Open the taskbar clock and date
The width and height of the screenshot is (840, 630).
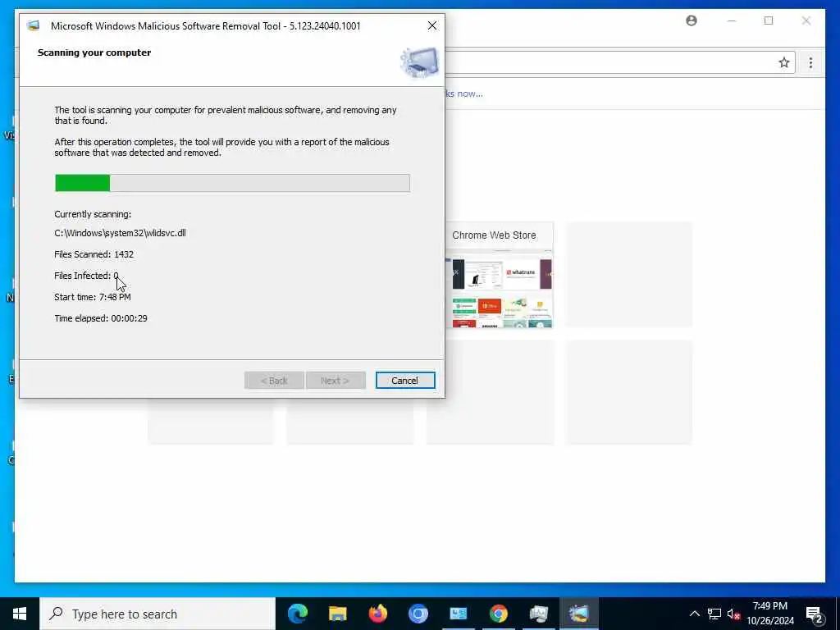[x=769, y=614]
